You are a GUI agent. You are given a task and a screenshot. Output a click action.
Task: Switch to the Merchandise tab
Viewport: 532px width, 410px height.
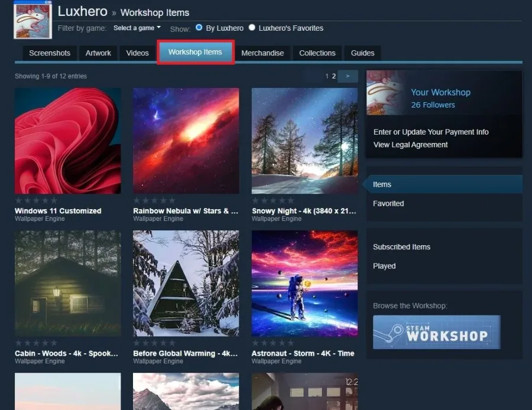coord(262,53)
